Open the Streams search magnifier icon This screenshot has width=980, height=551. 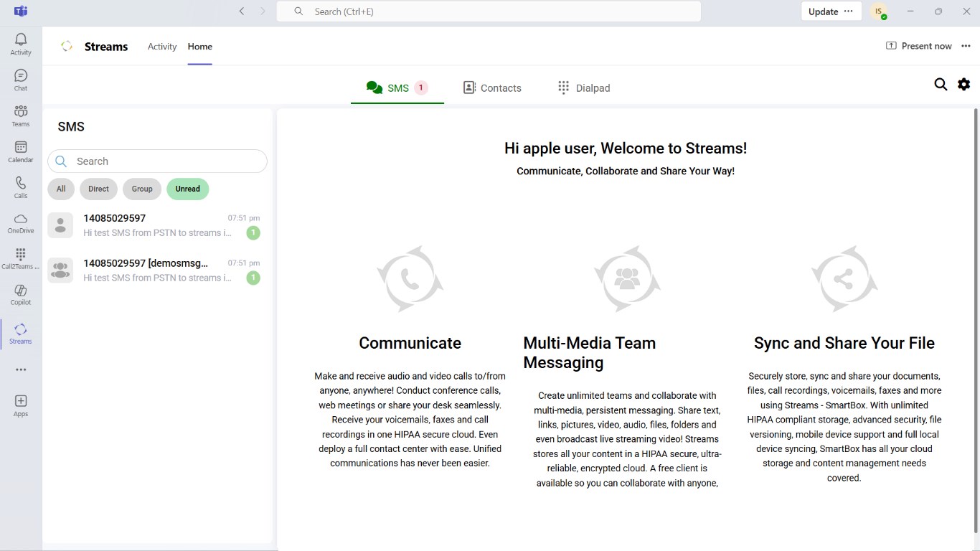(941, 85)
